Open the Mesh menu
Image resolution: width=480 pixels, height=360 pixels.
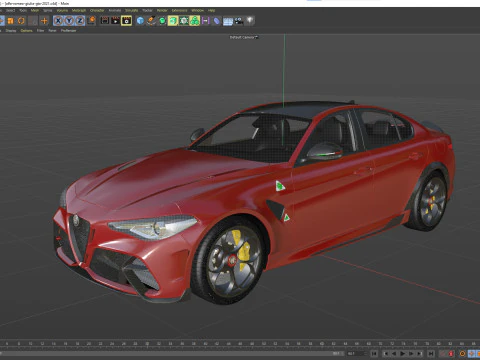[x=35, y=10]
